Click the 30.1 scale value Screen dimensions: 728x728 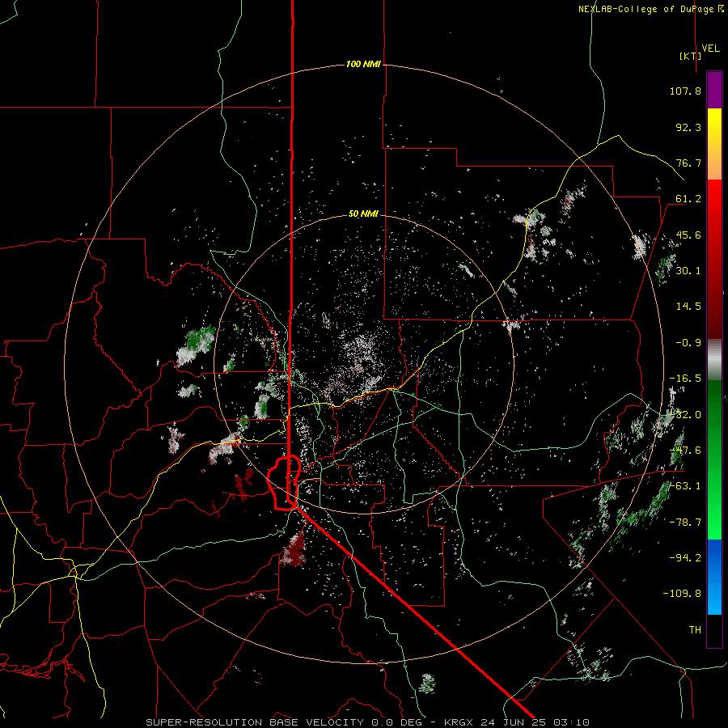(x=688, y=271)
